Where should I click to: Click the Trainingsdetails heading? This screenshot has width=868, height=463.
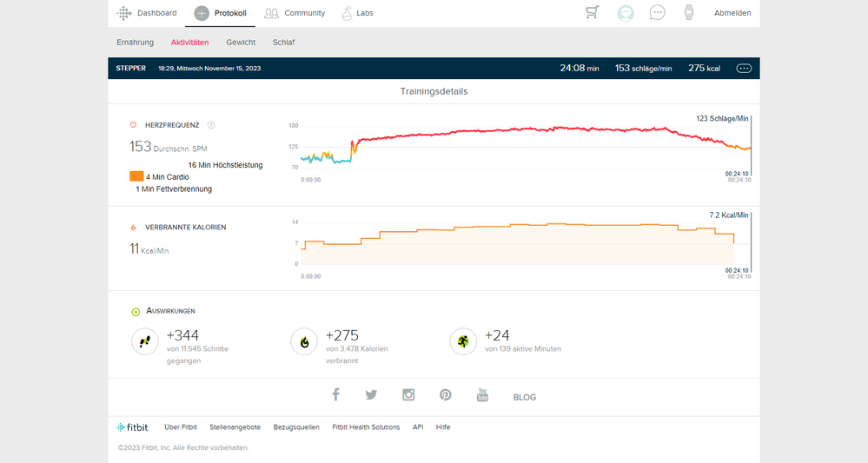(x=434, y=91)
